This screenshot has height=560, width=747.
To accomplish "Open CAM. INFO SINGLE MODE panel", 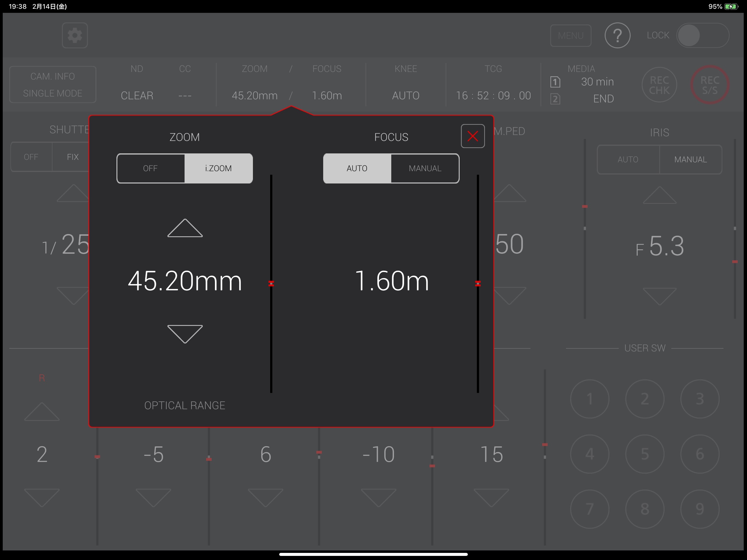I will pos(53,84).
